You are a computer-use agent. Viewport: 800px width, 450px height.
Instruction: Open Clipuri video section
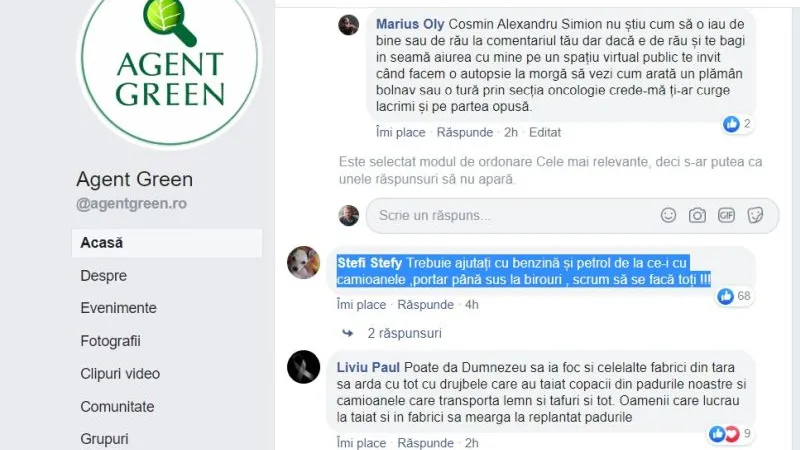(x=120, y=373)
